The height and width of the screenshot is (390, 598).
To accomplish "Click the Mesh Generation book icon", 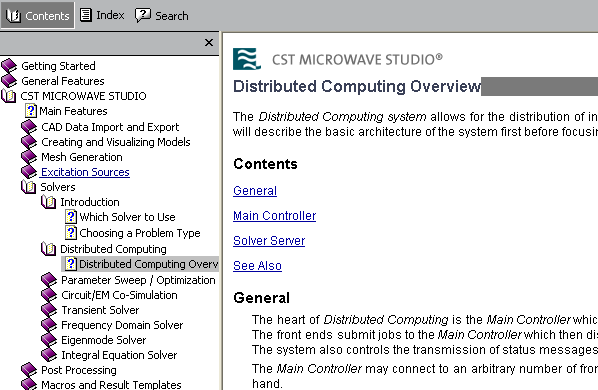I will coord(29,157).
